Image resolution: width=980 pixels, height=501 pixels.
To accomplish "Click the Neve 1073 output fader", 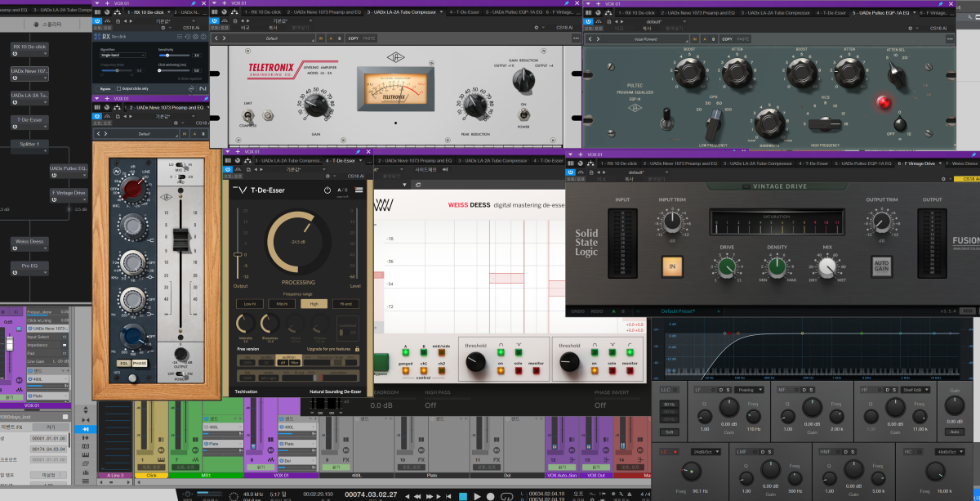I will (x=179, y=238).
